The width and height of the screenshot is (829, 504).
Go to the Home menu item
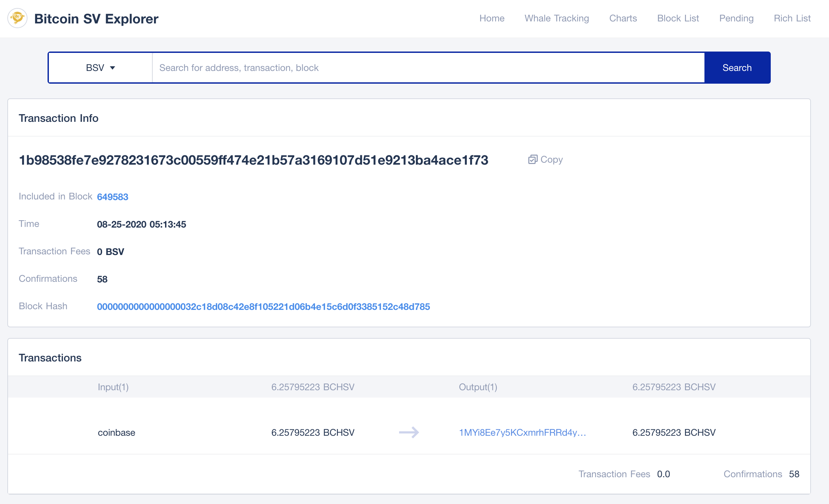click(492, 18)
